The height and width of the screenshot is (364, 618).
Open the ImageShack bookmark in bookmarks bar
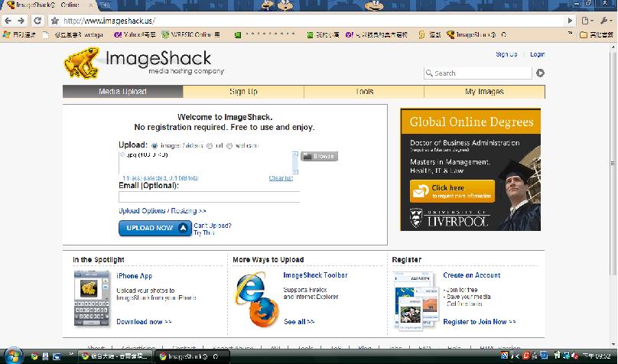pos(477,34)
